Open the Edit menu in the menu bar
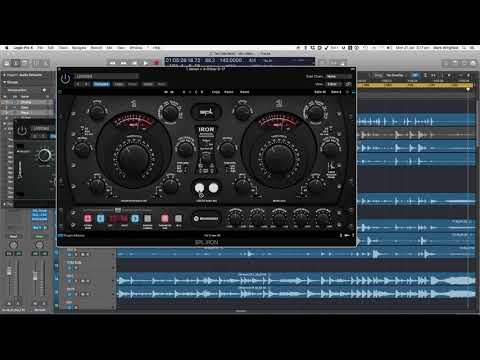 pos(51,48)
